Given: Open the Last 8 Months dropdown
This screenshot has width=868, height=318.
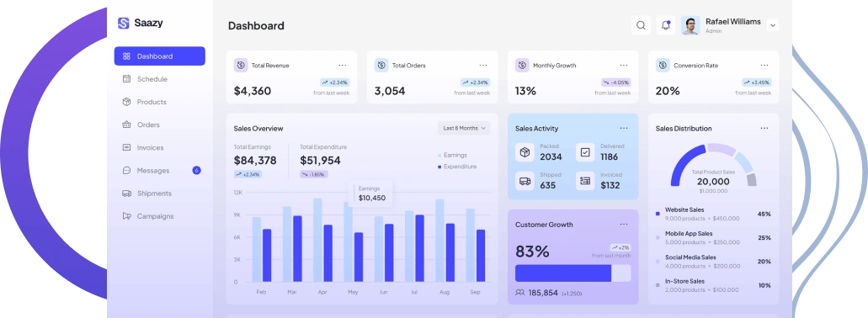Looking at the screenshot, I should (x=464, y=129).
